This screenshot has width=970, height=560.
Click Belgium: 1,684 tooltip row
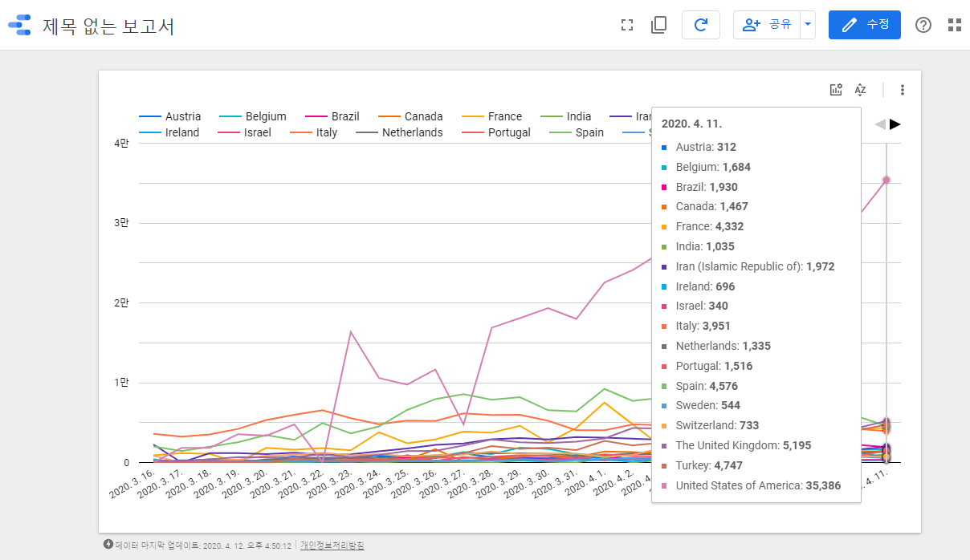point(706,167)
